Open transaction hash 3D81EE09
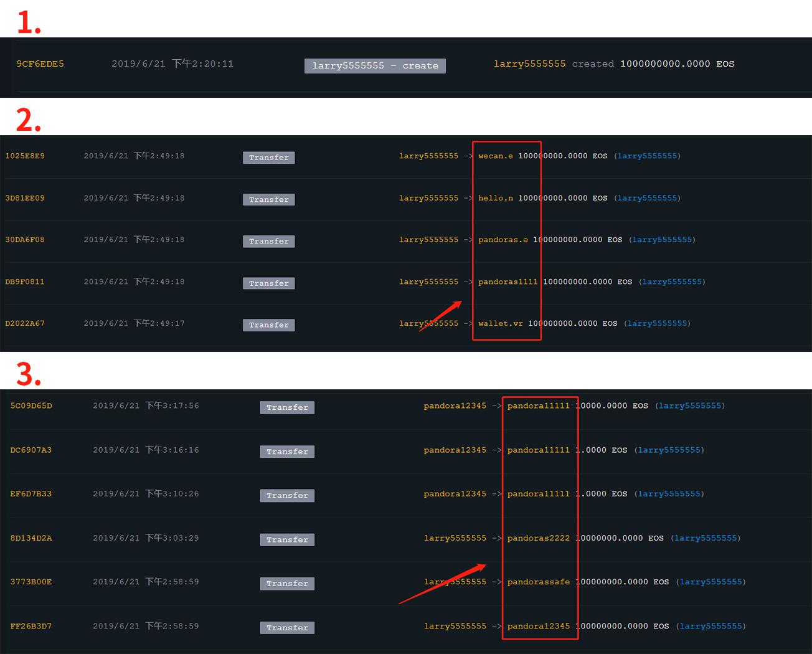Image resolution: width=812 pixels, height=654 pixels. [25, 198]
